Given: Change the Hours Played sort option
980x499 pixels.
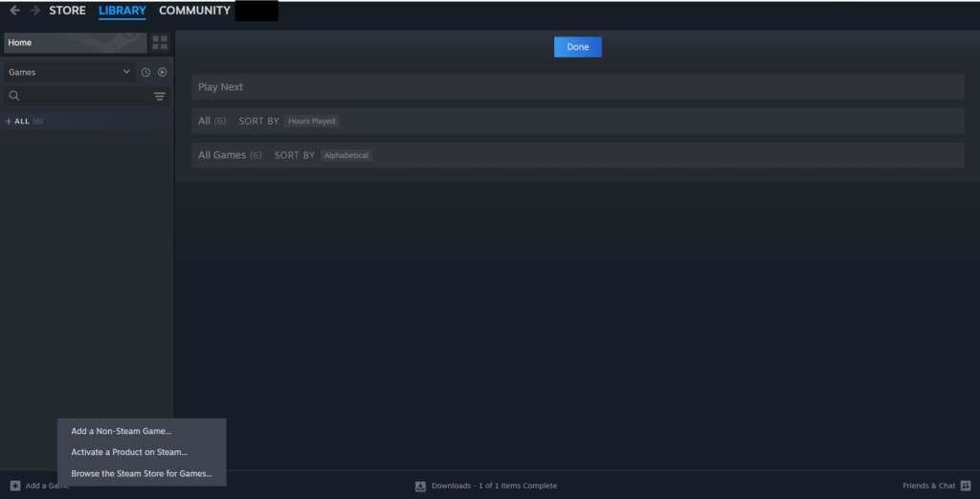Looking at the screenshot, I should click(x=312, y=122).
